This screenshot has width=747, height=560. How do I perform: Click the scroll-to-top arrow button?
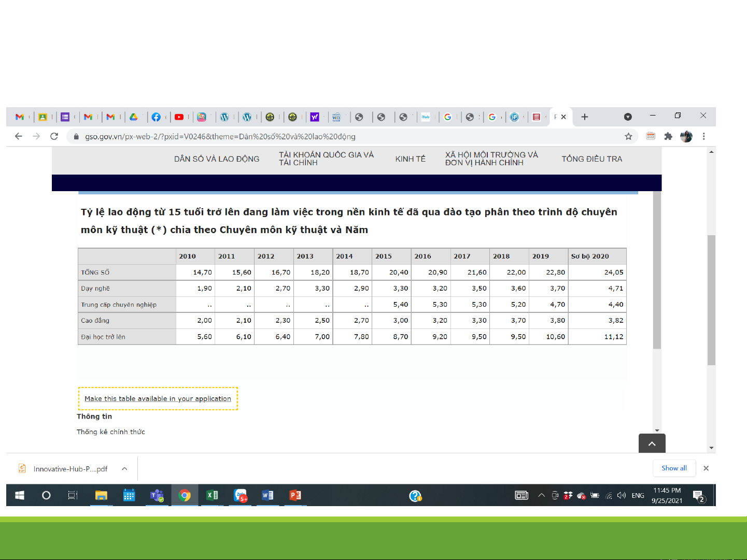[x=652, y=443]
